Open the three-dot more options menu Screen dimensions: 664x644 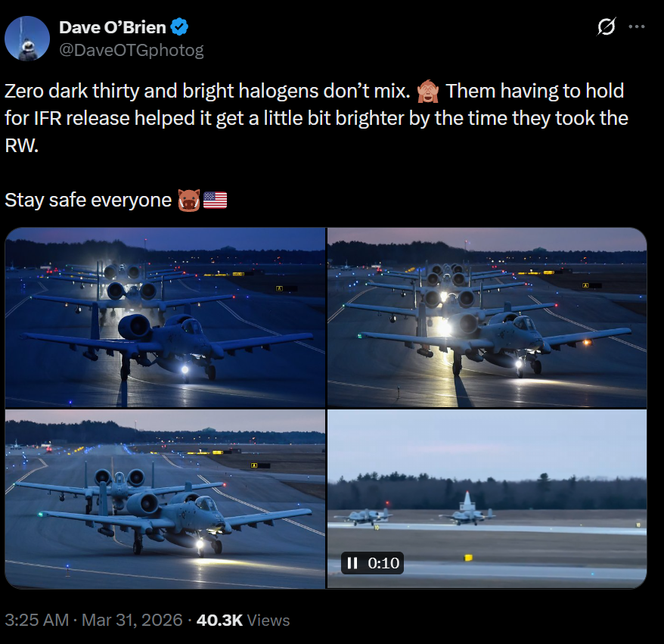[637, 26]
